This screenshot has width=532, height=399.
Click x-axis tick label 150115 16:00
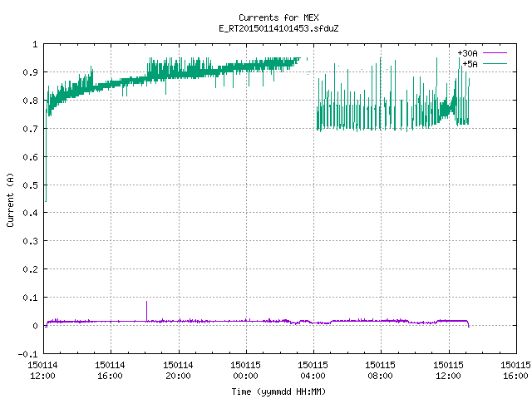(x=515, y=371)
